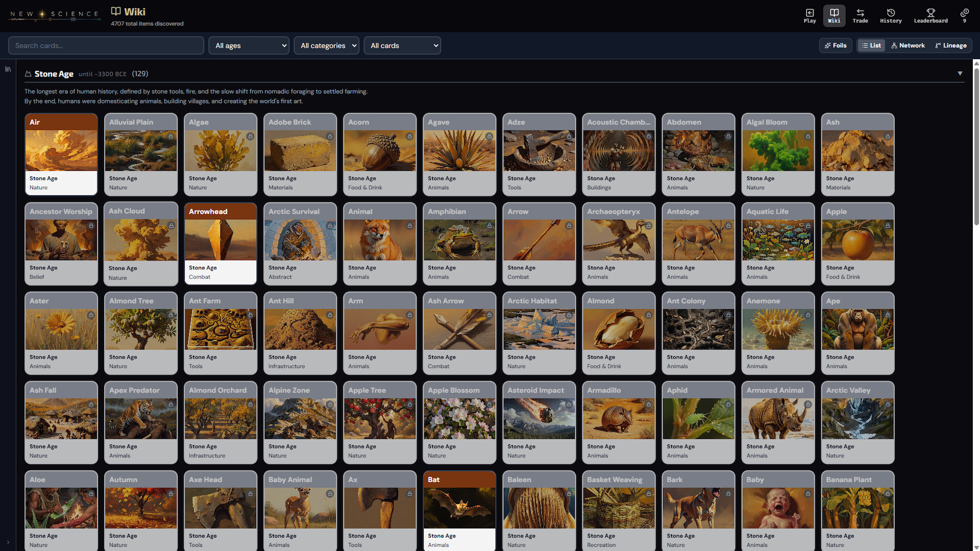
Task: Open the Abdomen card
Action: pyautogui.click(x=698, y=154)
